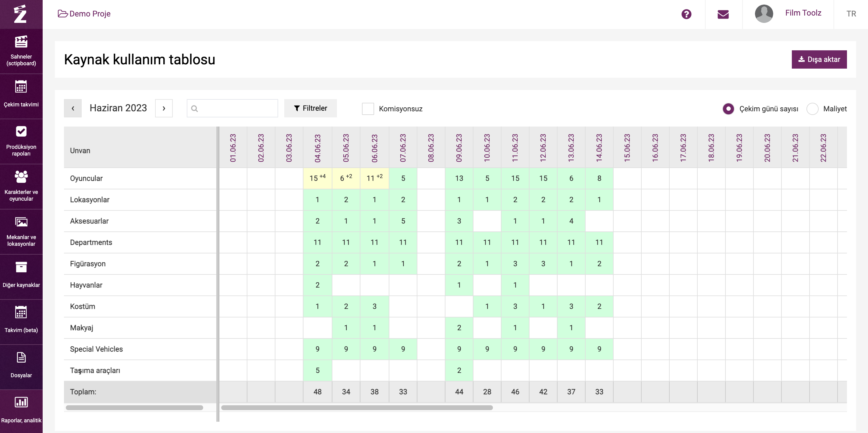Click Prodüksiyon raporları menu label
This screenshot has width=868, height=433.
point(21,150)
